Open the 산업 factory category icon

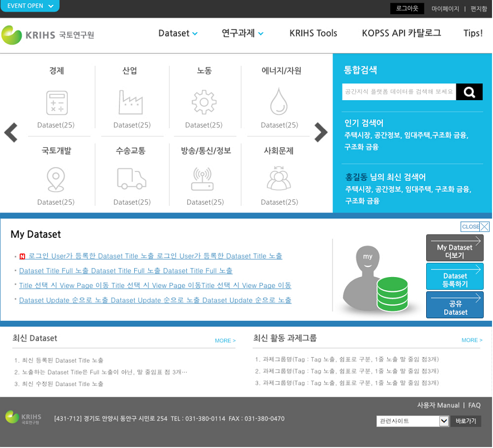[131, 102]
